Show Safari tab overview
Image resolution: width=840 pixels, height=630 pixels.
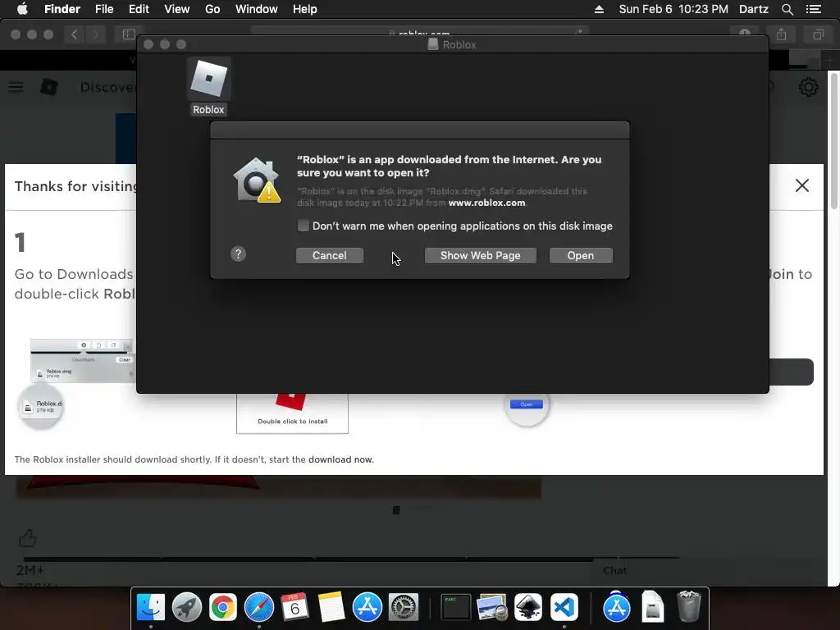point(818,34)
